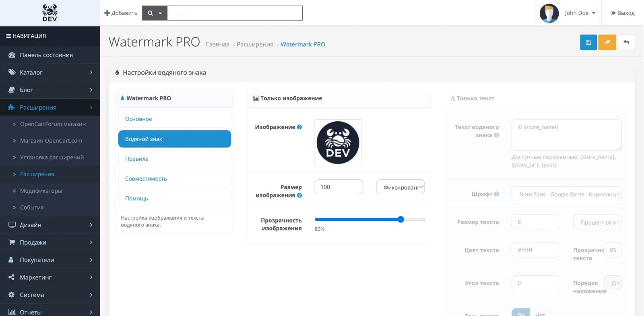
Task: Edit the Размер текста field
Action: click(536, 222)
